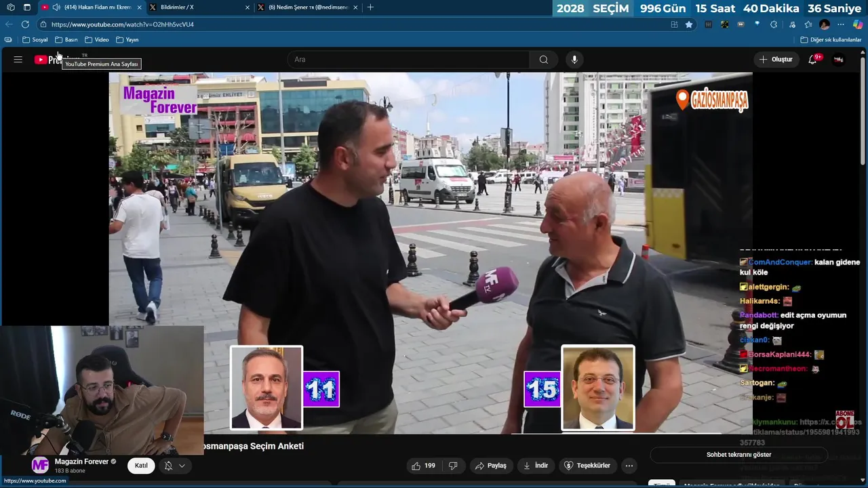Open the Sosyal bookmarks folder
This screenshot has height=488, width=868.
point(35,40)
